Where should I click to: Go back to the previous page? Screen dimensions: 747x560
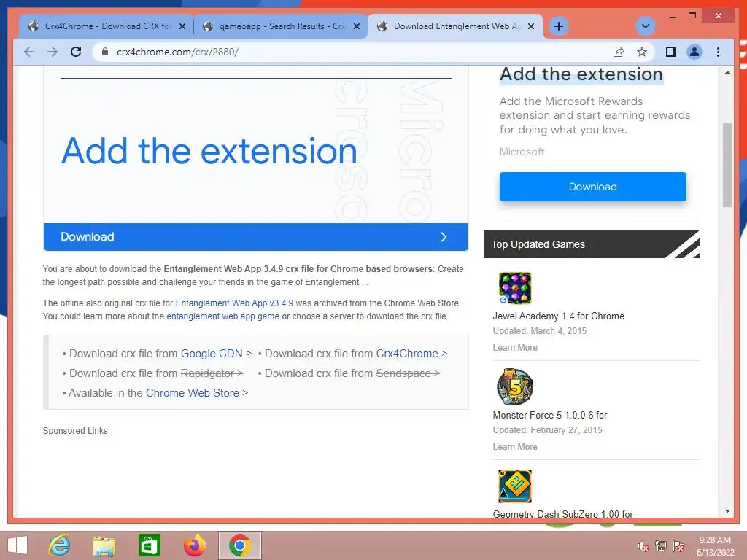point(29,52)
